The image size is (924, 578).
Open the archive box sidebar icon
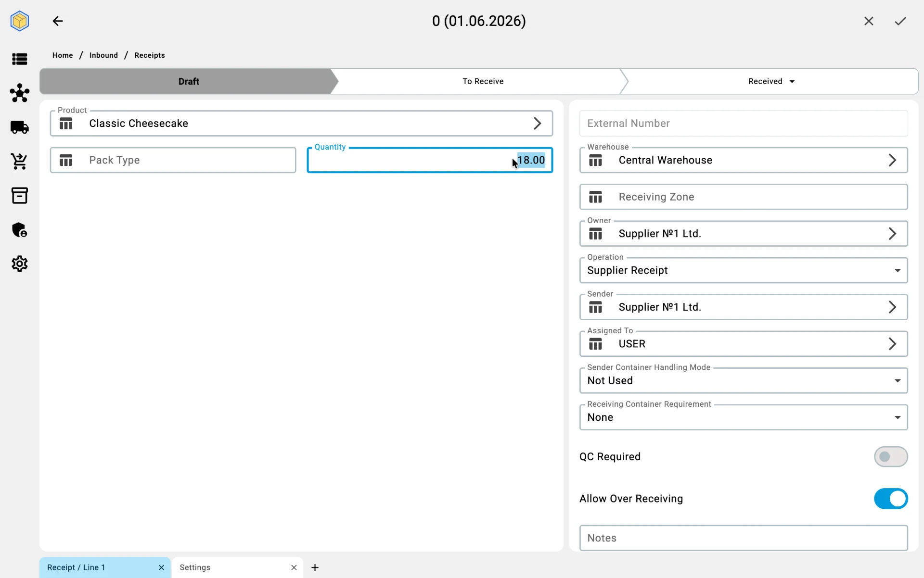pos(20,196)
